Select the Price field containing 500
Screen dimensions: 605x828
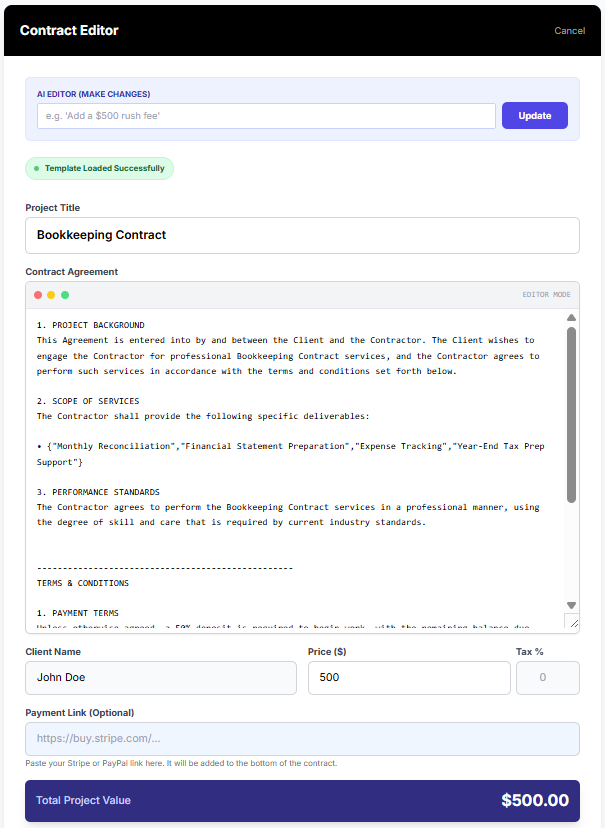point(408,677)
